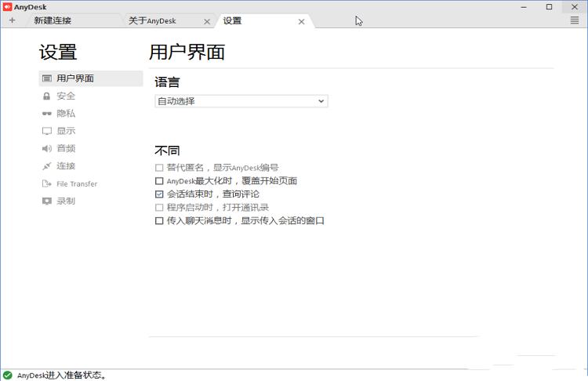This screenshot has height=381, width=588.
Task: Close the 关于AnyDesk tab
Action: [207, 21]
